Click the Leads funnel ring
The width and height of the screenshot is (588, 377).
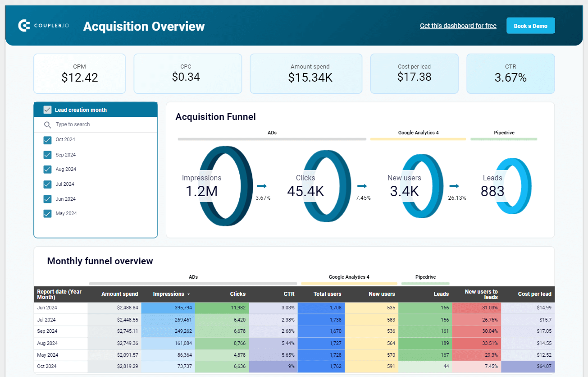513,186
